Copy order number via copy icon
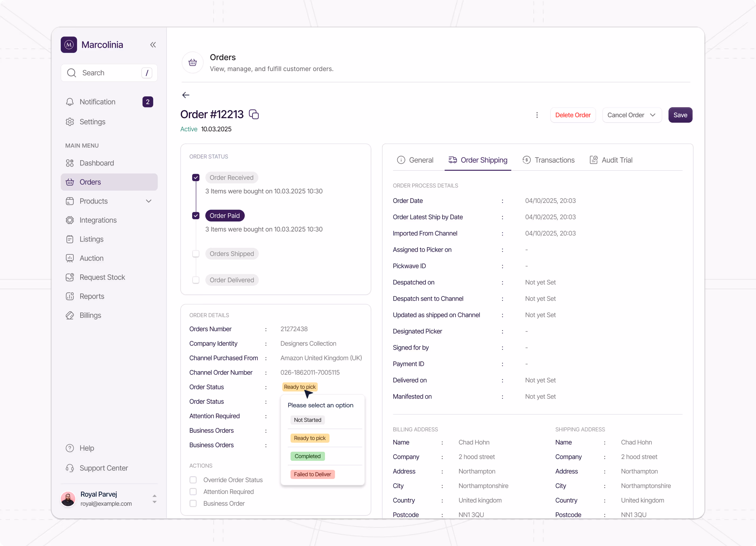The height and width of the screenshot is (546, 756). pyautogui.click(x=254, y=114)
